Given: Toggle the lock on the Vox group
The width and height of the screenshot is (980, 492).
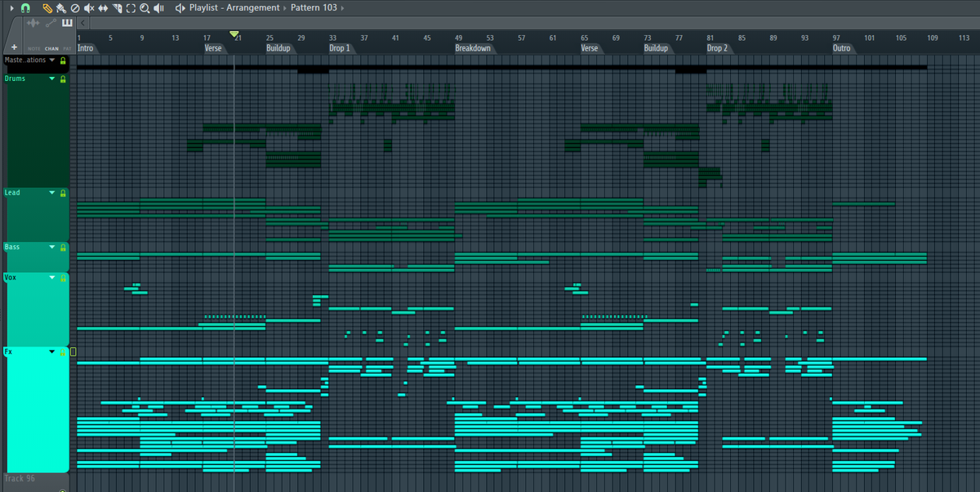Looking at the screenshot, I should click(x=63, y=279).
